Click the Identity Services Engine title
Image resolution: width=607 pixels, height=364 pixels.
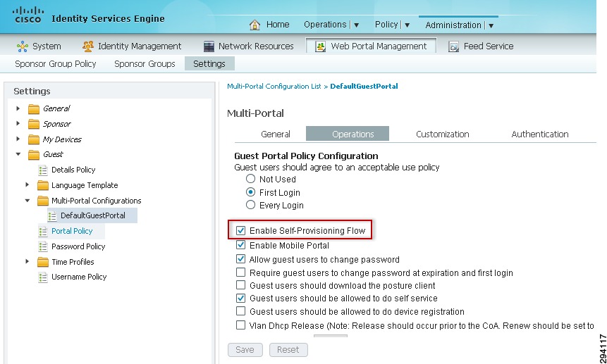click(x=108, y=18)
